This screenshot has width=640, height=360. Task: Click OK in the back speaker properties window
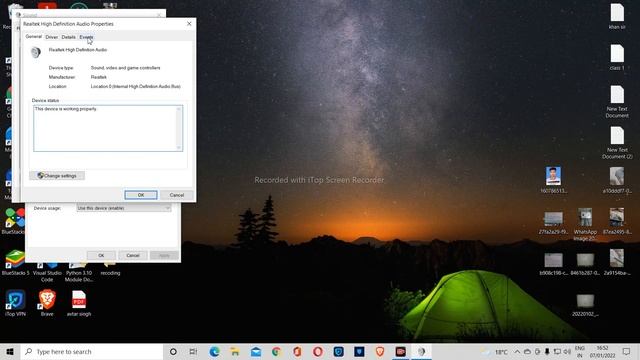[x=101, y=256]
